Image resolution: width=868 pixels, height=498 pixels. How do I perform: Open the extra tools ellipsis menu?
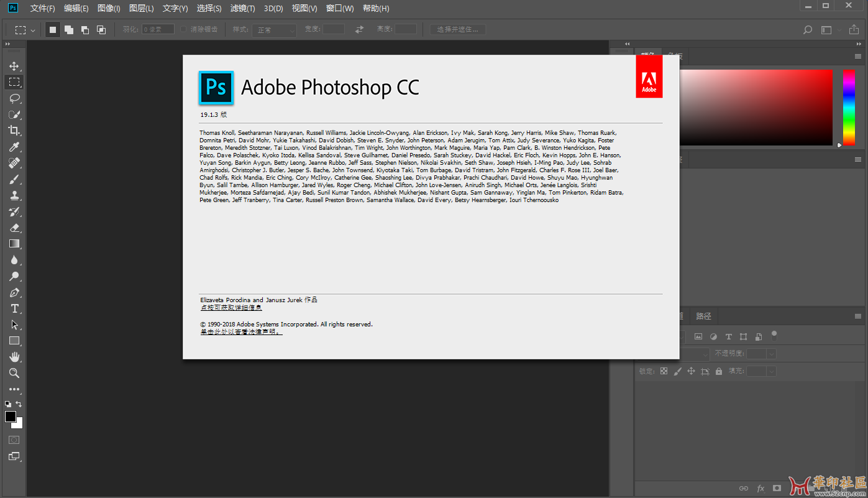click(14, 389)
